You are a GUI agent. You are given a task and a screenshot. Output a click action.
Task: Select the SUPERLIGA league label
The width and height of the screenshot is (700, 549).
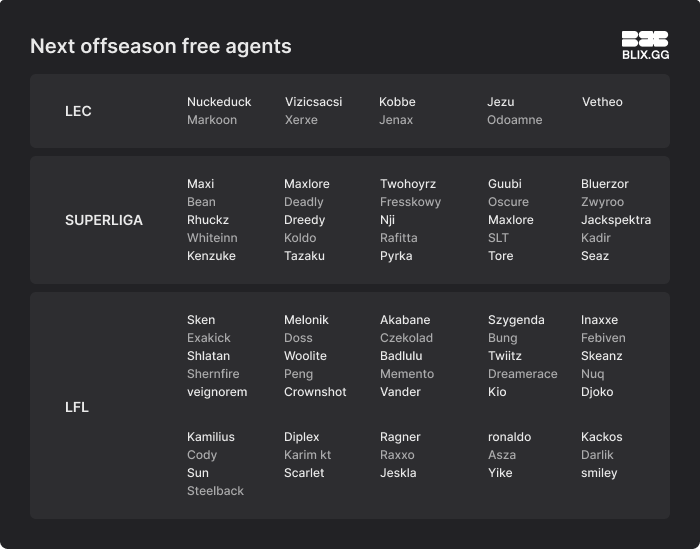(x=104, y=220)
